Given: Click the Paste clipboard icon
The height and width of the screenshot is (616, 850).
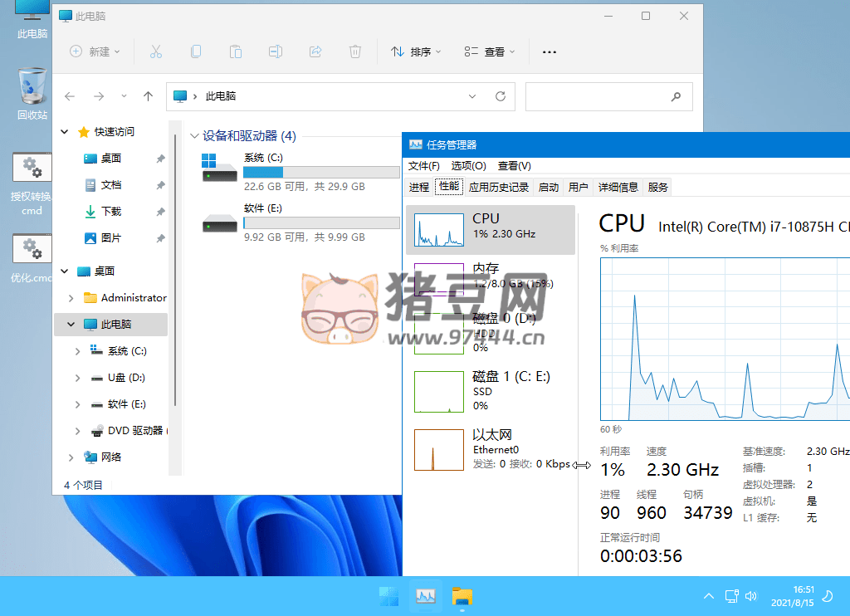Looking at the screenshot, I should pyautogui.click(x=236, y=51).
